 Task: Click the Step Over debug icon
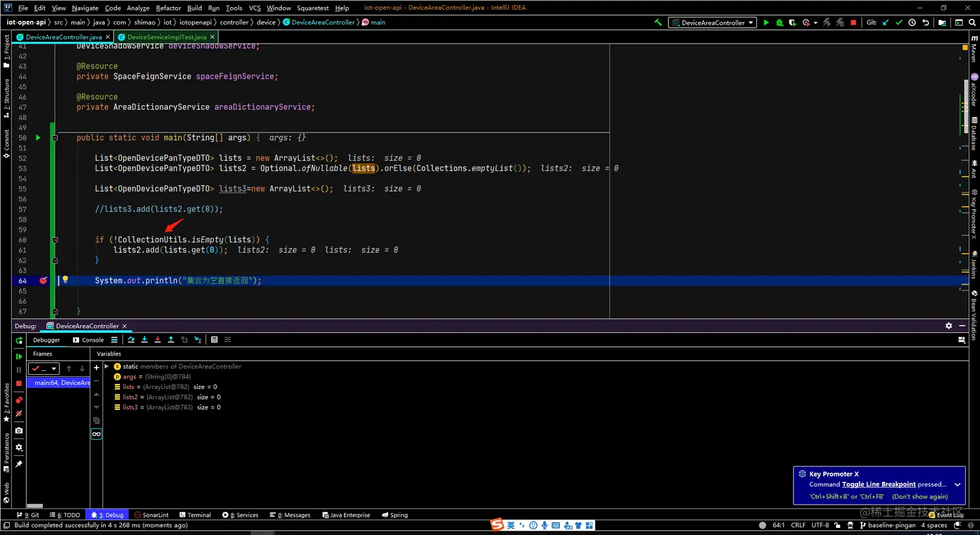point(131,340)
